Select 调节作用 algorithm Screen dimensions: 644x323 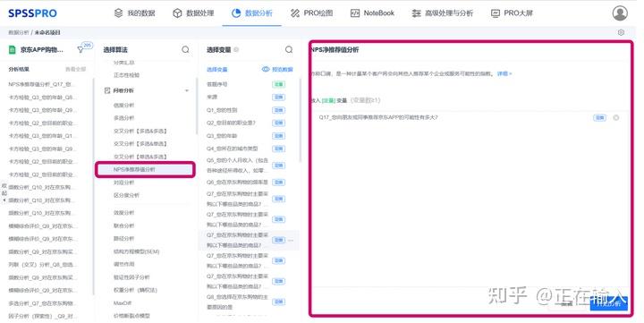point(123,264)
